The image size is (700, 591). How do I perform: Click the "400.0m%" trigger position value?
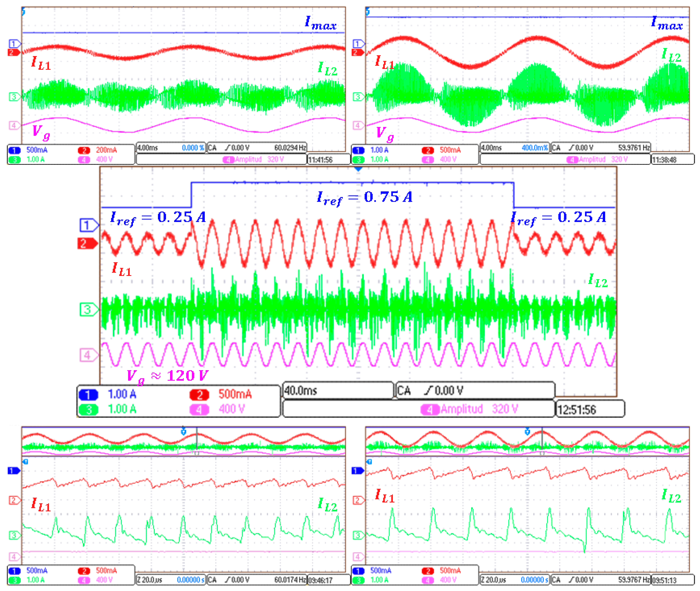pos(535,148)
